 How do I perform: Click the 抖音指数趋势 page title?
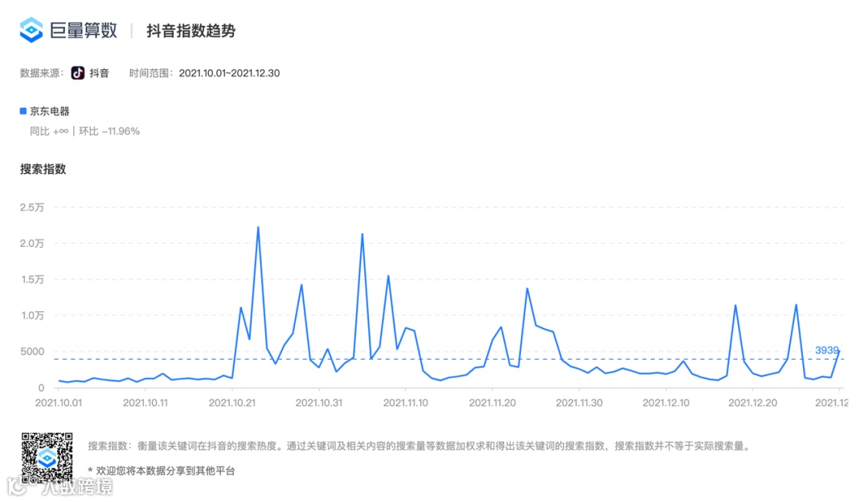(x=191, y=31)
